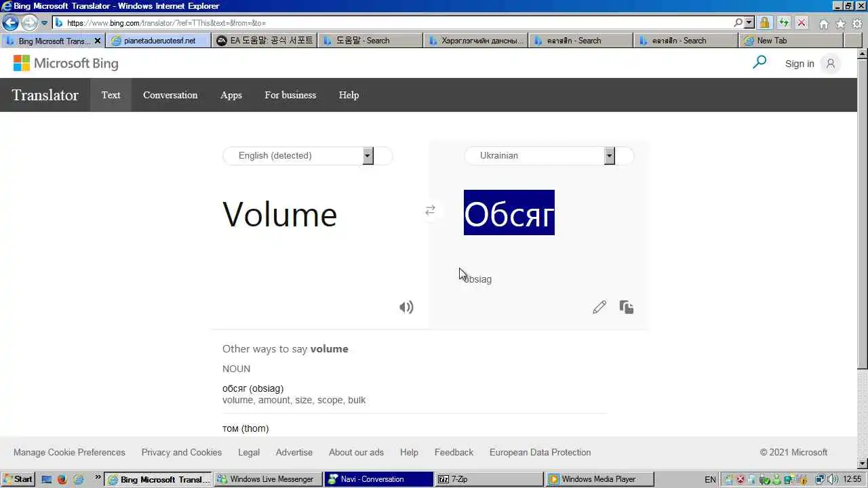
Task: Click the EN language indicator
Action: pos(710,479)
